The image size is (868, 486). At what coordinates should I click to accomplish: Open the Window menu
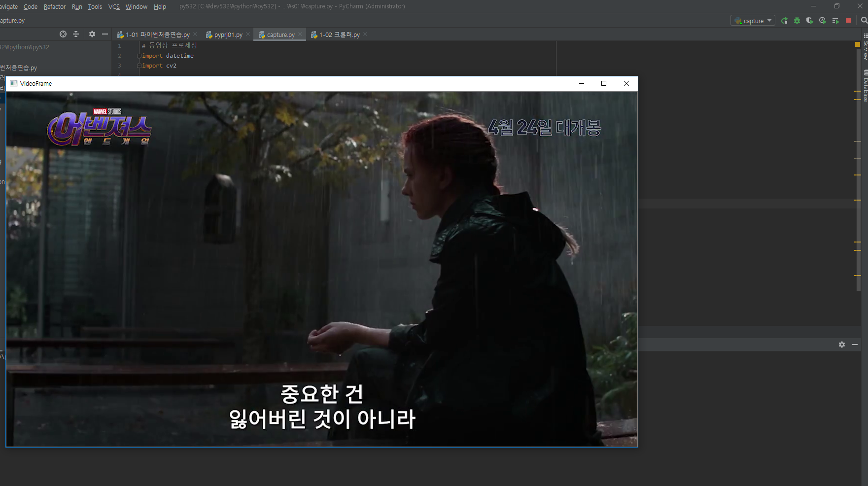click(x=137, y=6)
